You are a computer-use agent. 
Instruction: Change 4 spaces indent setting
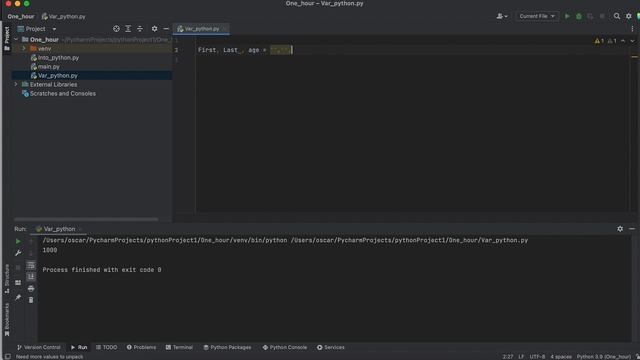[561, 357]
